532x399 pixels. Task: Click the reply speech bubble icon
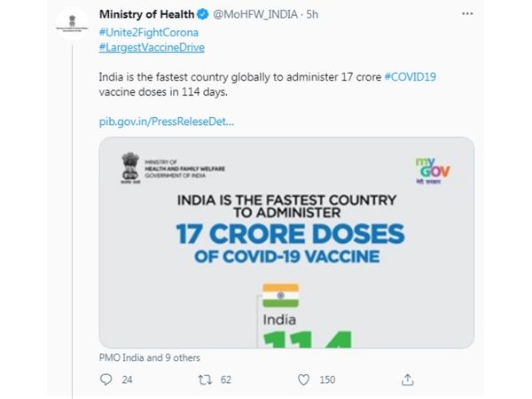(106, 379)
